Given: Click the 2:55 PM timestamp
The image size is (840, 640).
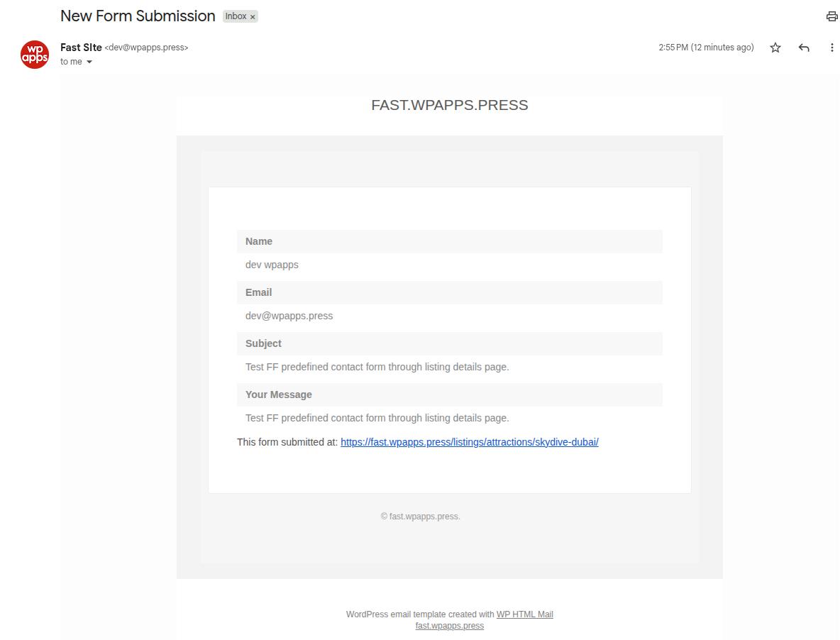Looking at the screenshot, I should point(706,48).
